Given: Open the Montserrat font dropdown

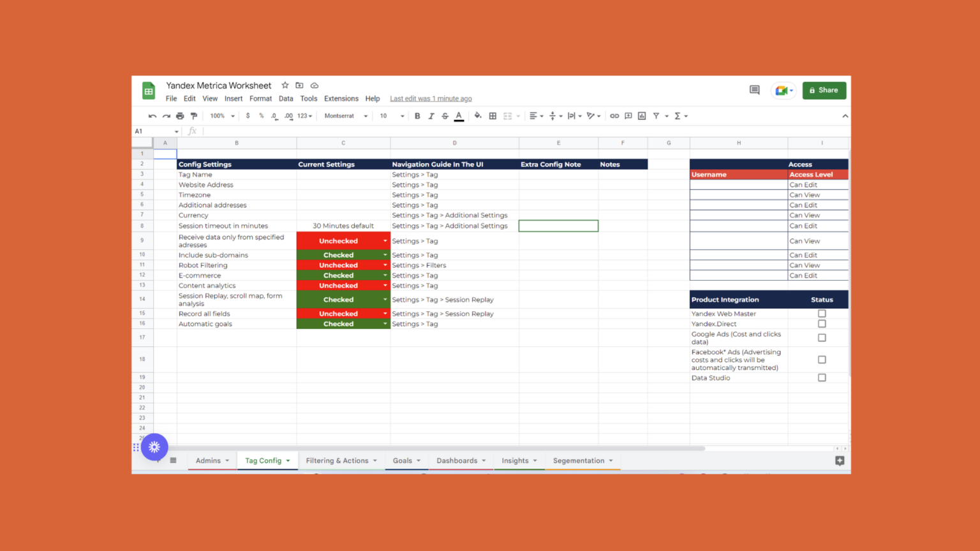Looking at the screenshot, I should point(345,115).
